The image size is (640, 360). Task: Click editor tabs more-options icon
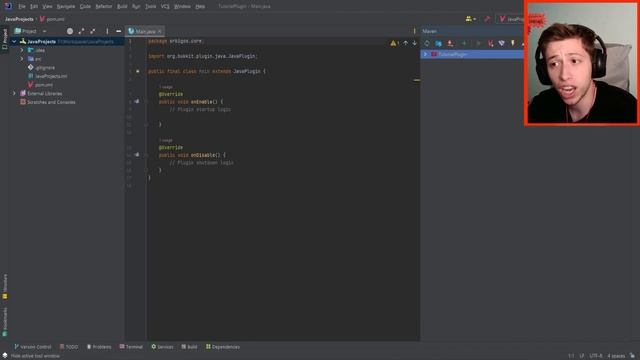414,31
